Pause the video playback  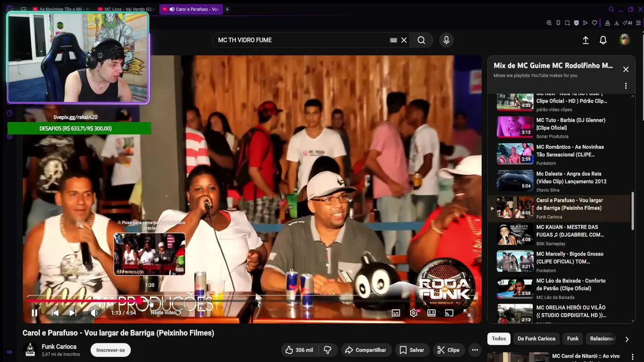tap(34, 313)
